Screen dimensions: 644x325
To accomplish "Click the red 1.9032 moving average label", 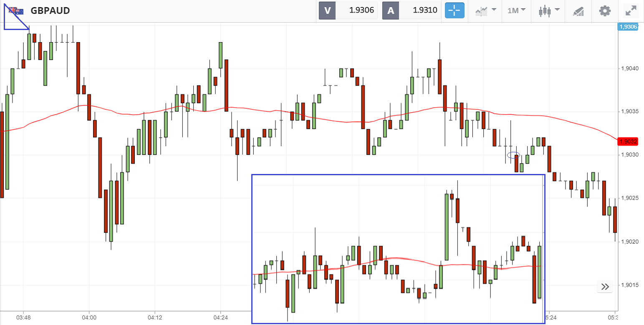I will tap(628, 141).
